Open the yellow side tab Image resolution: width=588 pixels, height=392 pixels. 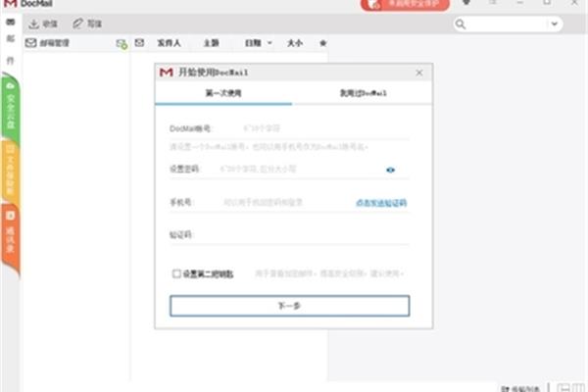coord(11,171)
